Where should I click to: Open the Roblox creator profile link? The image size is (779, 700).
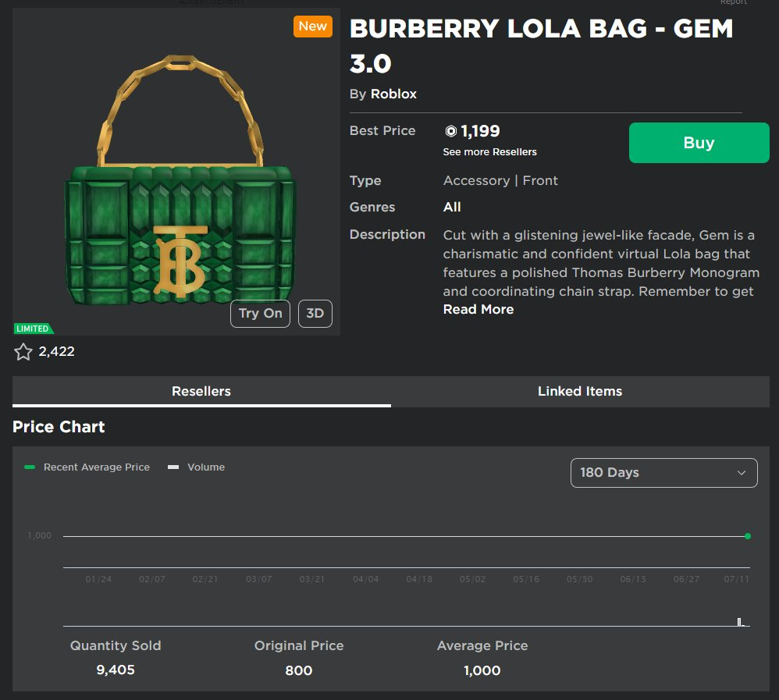tap(393, 94)
